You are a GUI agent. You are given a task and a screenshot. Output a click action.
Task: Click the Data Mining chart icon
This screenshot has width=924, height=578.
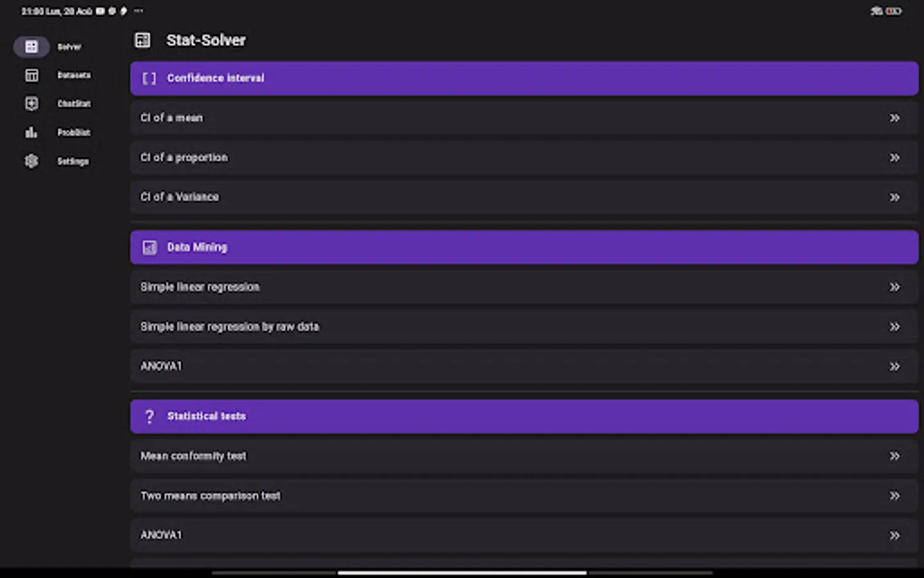pos(150,247)
